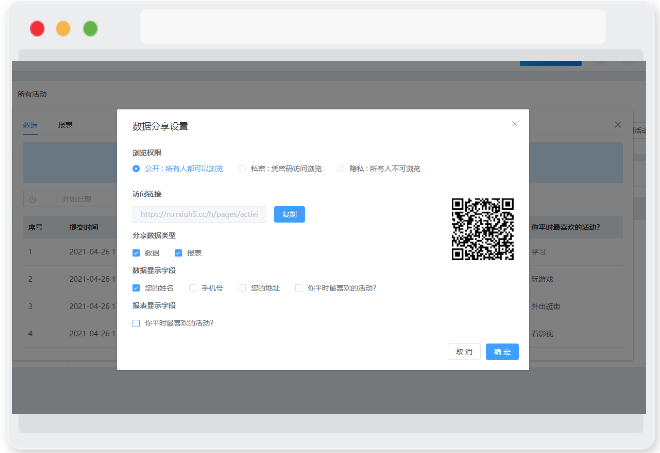The height and width of the screenshot is (453, 660).
Task: Click table cell 学习 in row 1
Action: 538,252
